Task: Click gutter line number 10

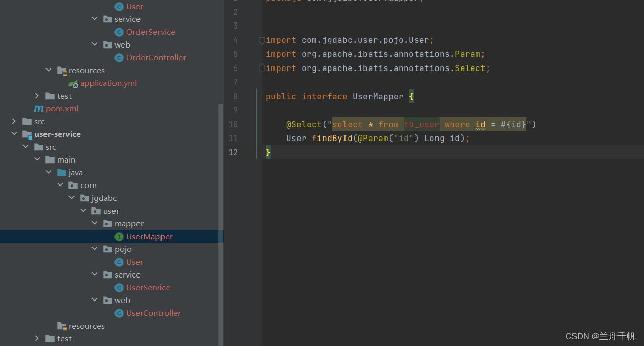Action: point(233,124)
